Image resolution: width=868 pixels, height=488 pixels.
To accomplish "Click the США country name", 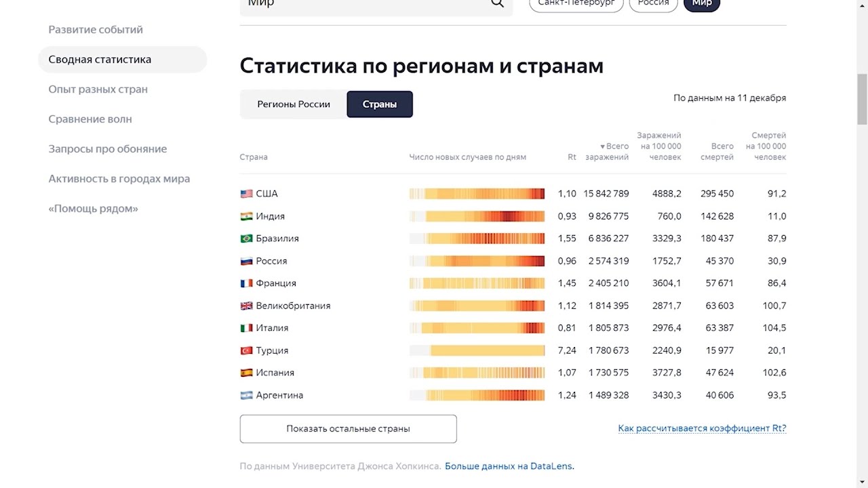I will (267, 194).
